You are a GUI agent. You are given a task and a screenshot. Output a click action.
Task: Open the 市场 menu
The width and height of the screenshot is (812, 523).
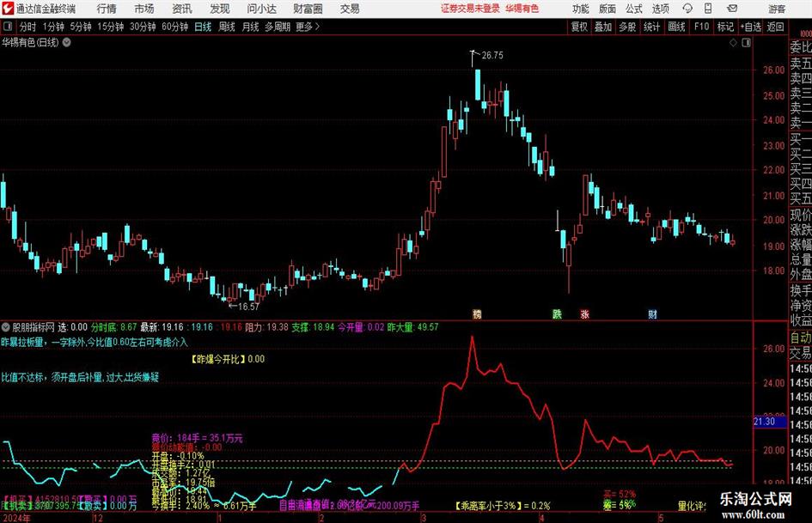coord(144,9)
